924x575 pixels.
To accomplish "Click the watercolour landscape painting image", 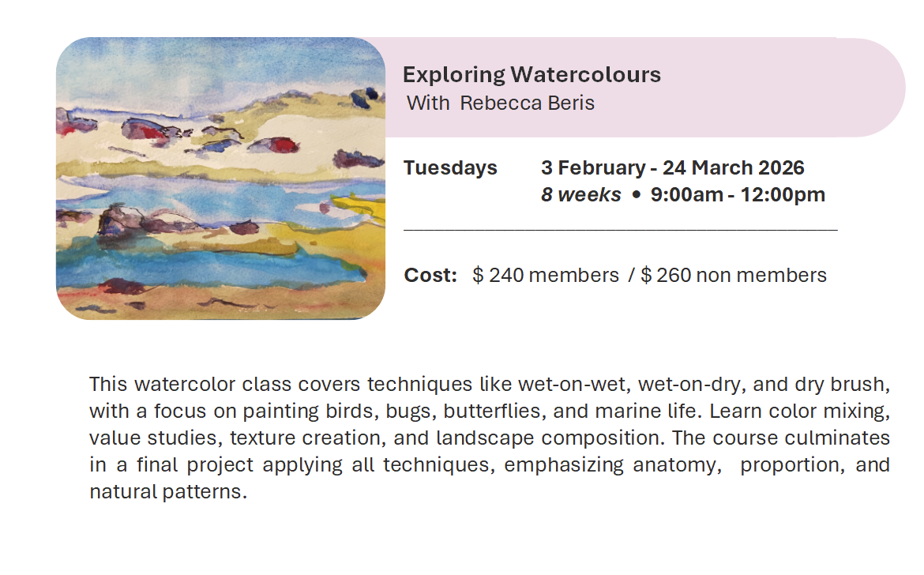I will click(x=220, y=179).
